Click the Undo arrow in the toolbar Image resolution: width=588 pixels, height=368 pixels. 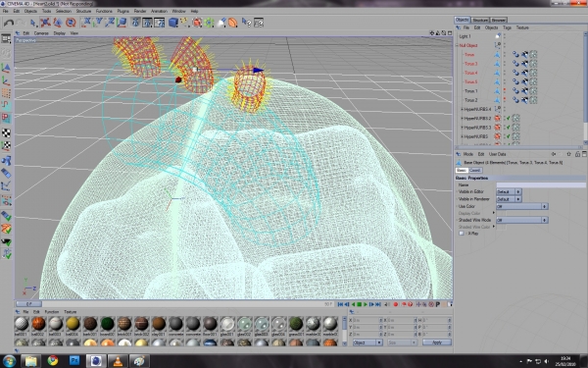[x=8, y=23]
